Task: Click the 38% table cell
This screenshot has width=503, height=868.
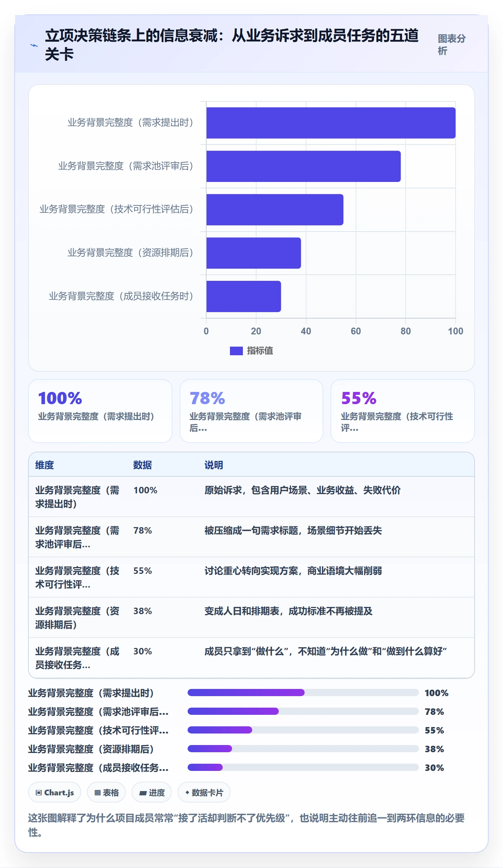Action: [x=143, y=611]
